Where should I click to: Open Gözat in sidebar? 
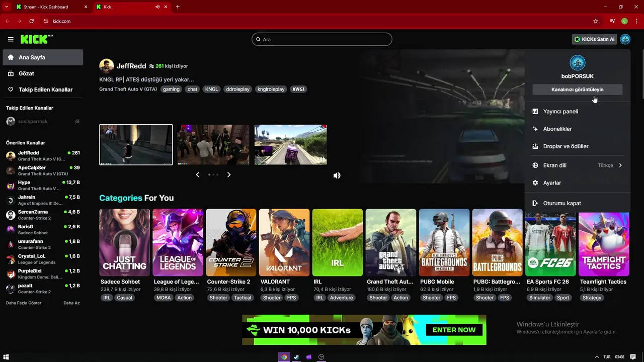43,73
